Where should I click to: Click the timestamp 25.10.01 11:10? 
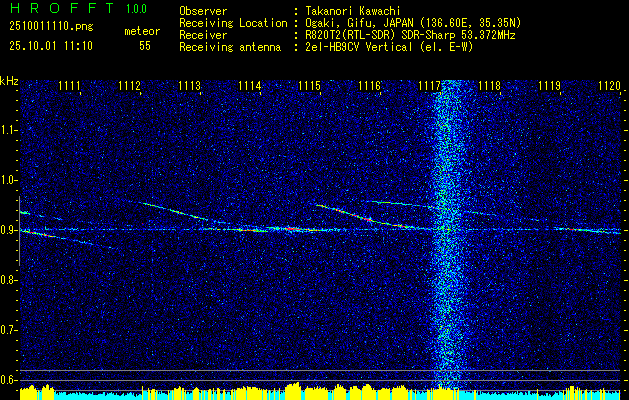[x=51, y=46]
